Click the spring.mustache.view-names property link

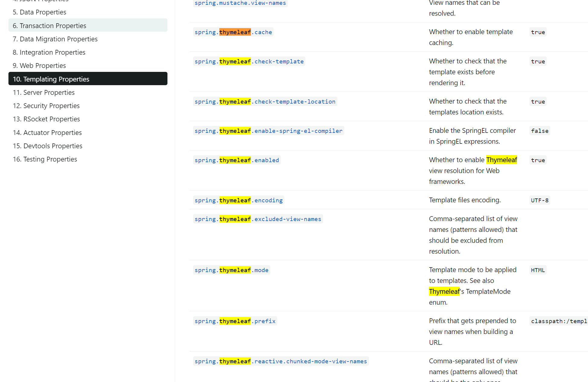pyautogui.click(x=240, y=3)
